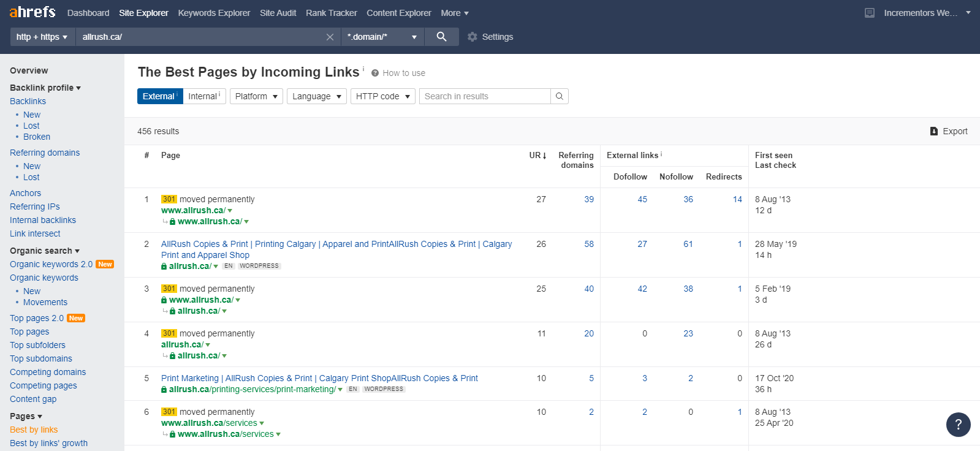The height and width of the screenshot is (451, 980).
Task: Open Competing domains sidebar link
Action: [x=48, y=372]
